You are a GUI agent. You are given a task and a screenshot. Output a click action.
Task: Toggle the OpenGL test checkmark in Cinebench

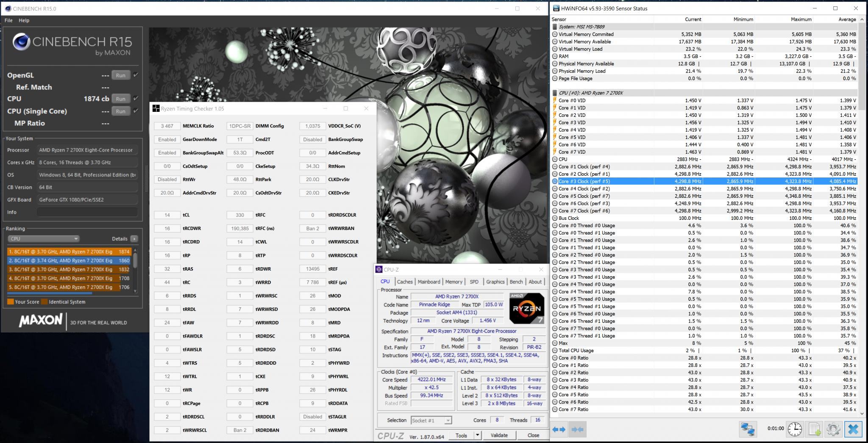(x=136, y=75)
